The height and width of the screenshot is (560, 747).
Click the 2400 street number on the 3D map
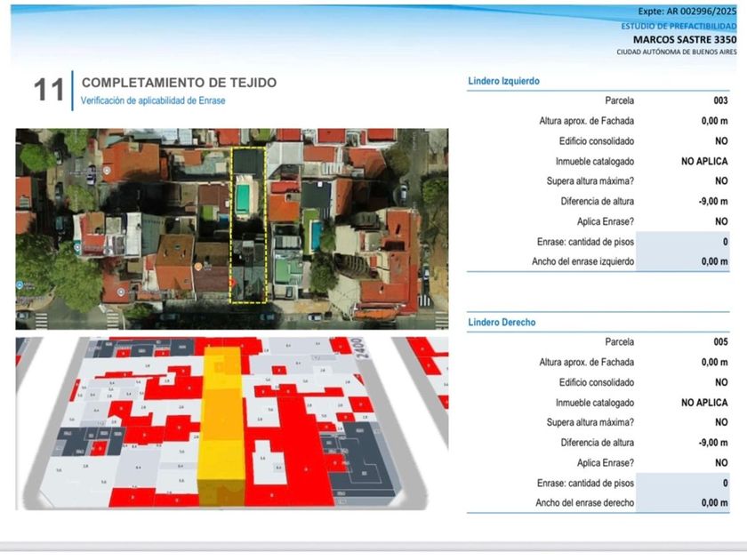(361, 348)
